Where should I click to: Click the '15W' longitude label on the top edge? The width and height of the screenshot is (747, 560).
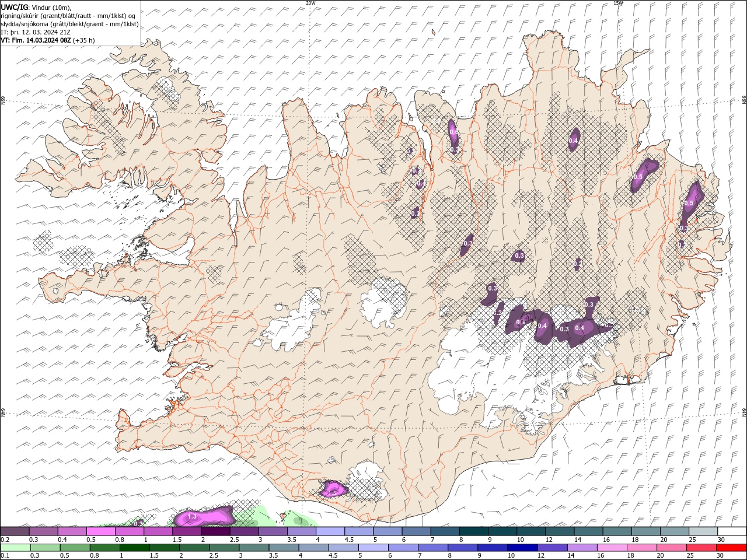(x=618, y=3)
